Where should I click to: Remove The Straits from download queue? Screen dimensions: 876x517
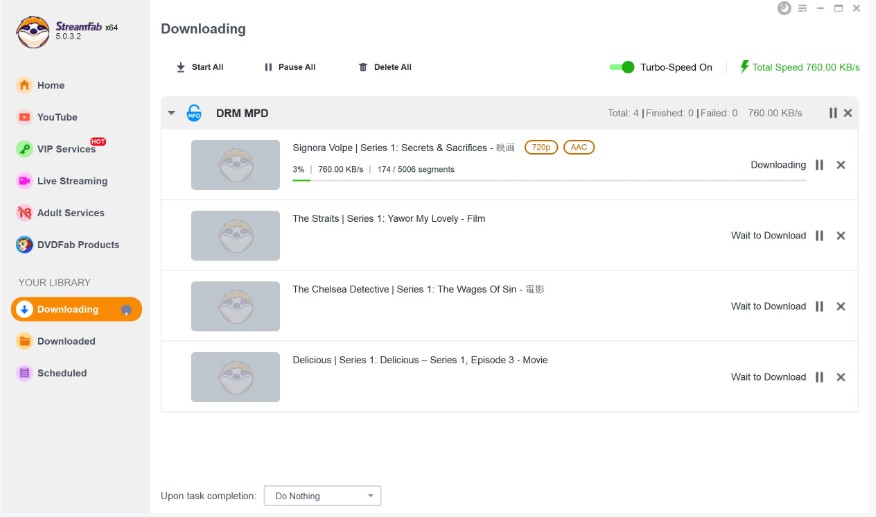[840, 236]
